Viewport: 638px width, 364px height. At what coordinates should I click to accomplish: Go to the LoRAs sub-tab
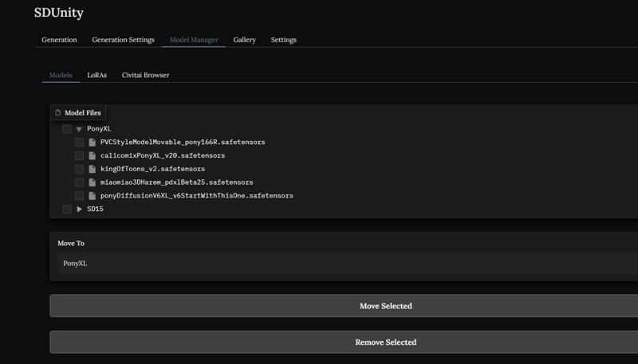point(96,75)
